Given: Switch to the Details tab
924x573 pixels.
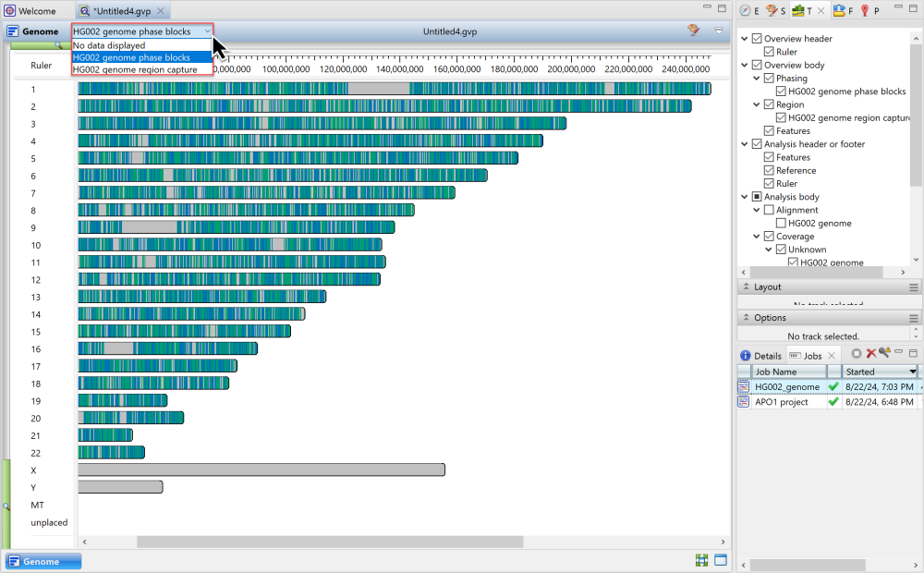Looking at the screenshot, I should tap(760, 356).
